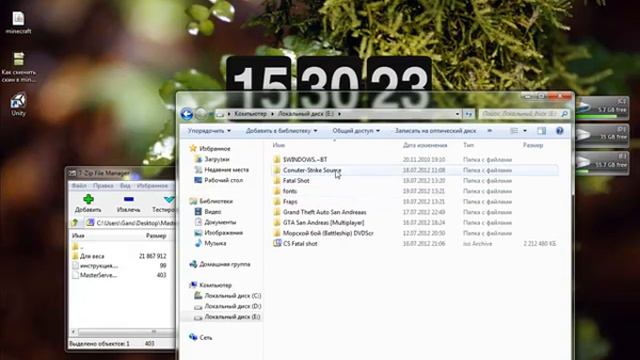Sort by the Имя column in Explorer
The height and width of the screenshot is (360, 640).
tap(279, 145)
